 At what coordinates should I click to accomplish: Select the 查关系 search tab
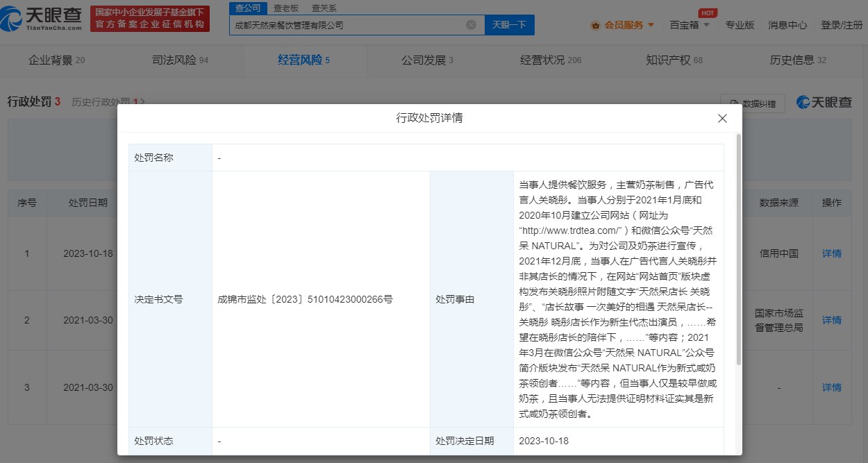[324, 8]
